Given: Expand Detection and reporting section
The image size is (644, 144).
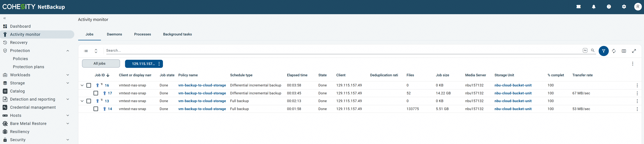Looking at the screenshot, I should coord(68,99).
